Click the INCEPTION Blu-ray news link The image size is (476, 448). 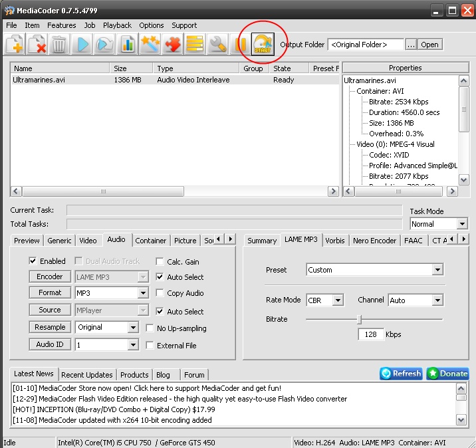tap(114, 409)
